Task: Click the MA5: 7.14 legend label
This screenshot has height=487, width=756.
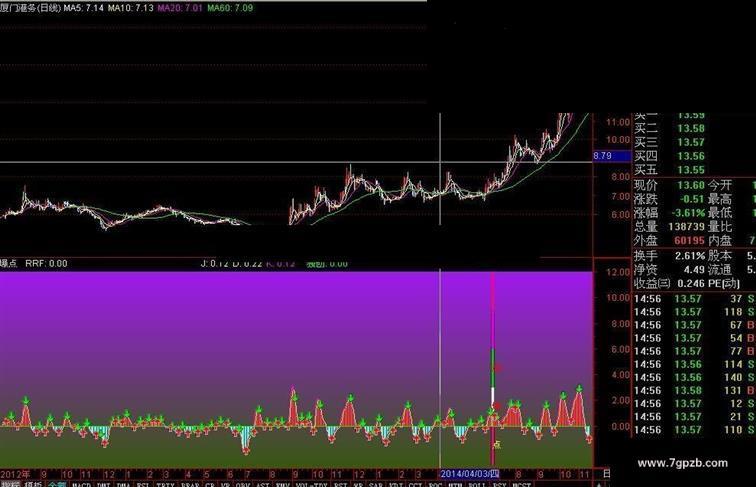Action: click(x=83, y=8)
